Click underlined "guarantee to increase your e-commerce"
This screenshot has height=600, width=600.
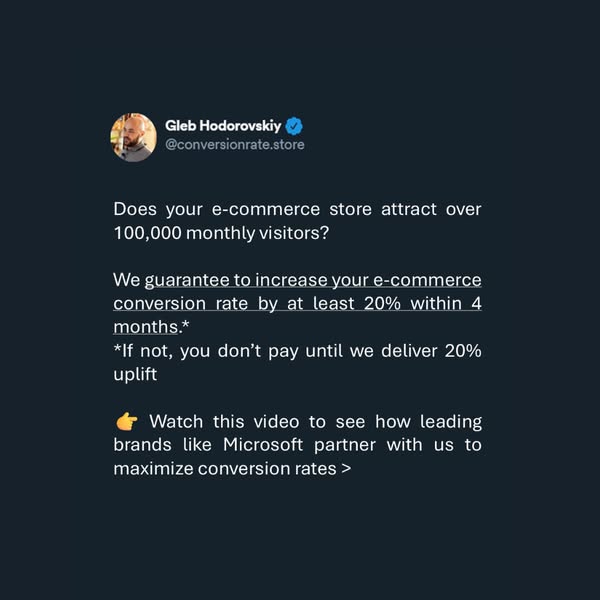(x=313, y=280)
